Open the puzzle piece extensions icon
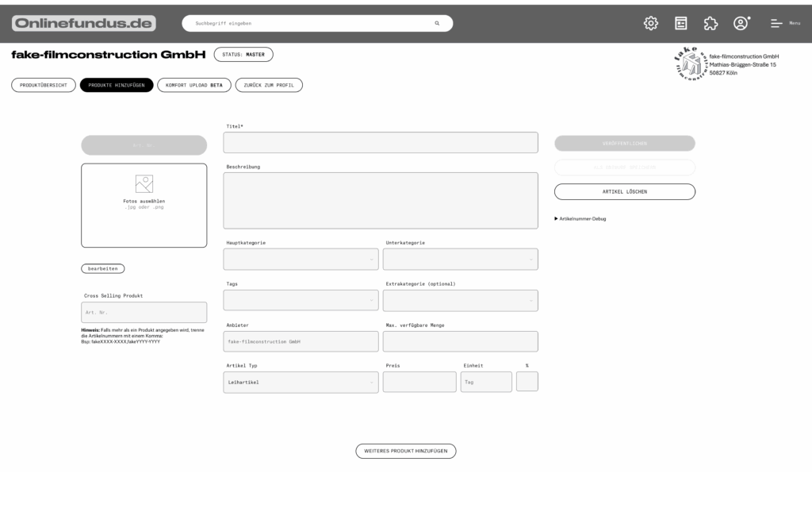 tap(710, 23)
